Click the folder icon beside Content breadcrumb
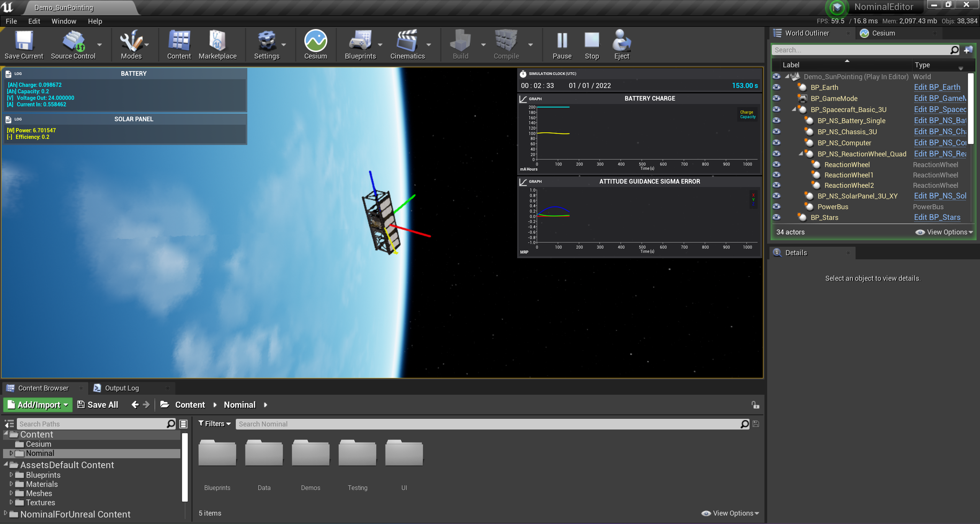This screenshot has height=524, width=980. [165, 405]
